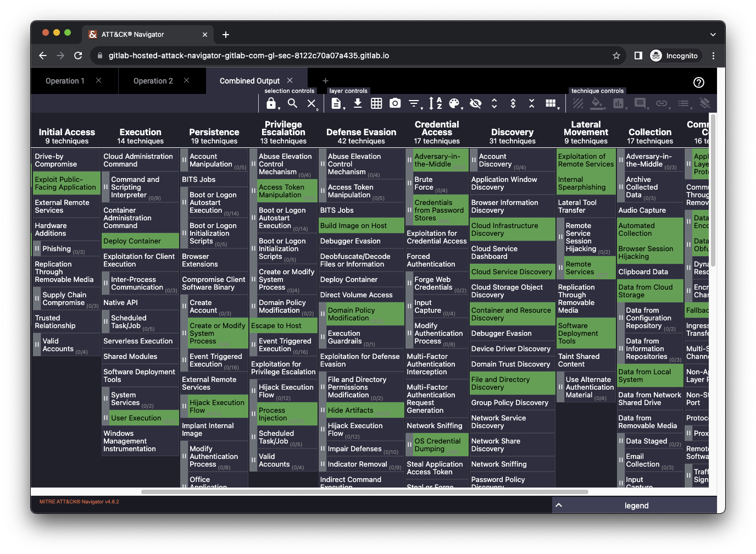Open the filters dropdown

point(414,103)
